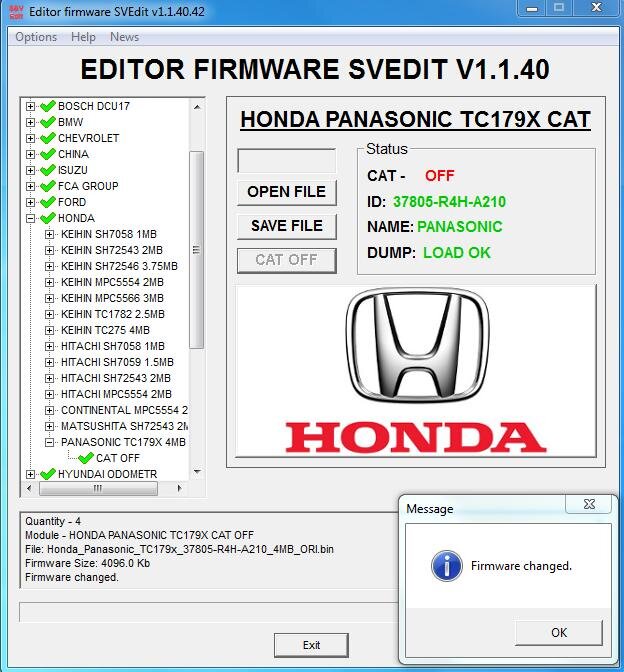This screenshot has height=672, width=624.
Task: Click the green check beside CAT OFF
Action: coord(86,457)
